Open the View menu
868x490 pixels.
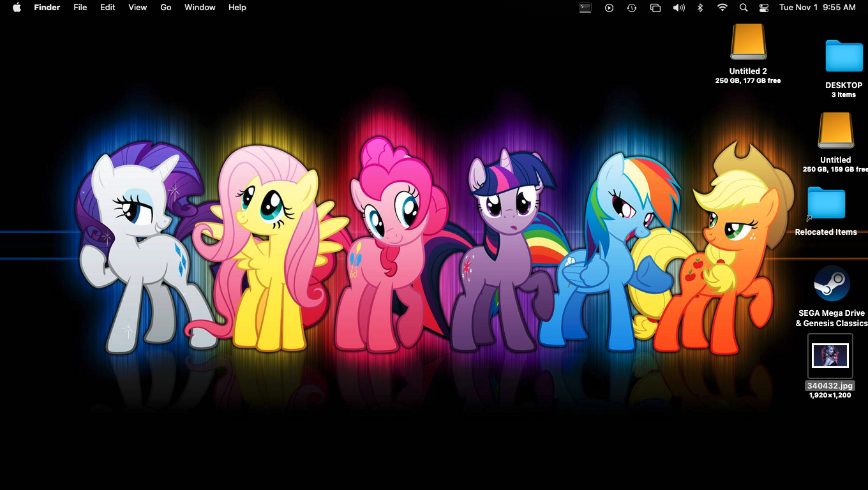pyautogui.click(x=138, y=8)
